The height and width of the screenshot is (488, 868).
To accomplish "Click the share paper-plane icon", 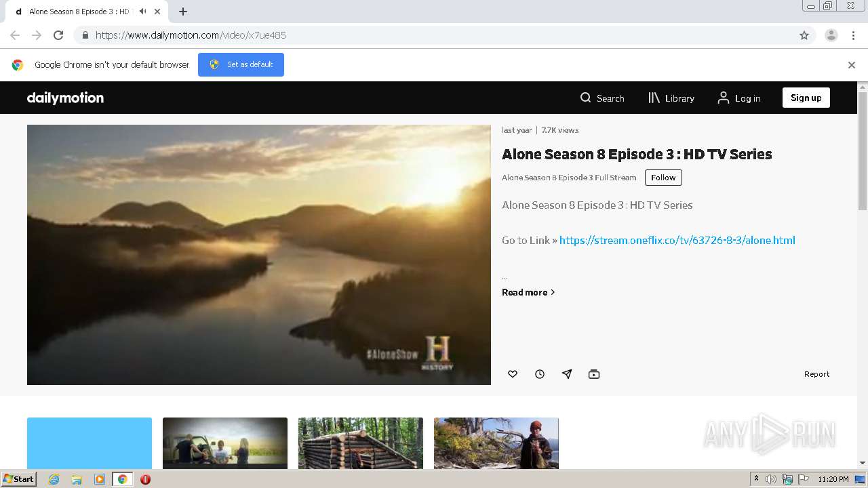I will 567,374.
